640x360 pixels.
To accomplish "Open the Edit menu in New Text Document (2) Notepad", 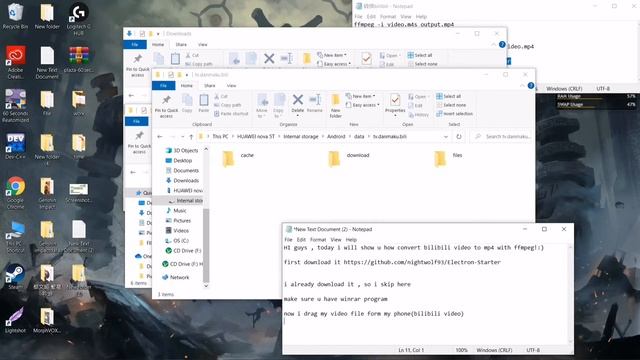I will [301, 240].
